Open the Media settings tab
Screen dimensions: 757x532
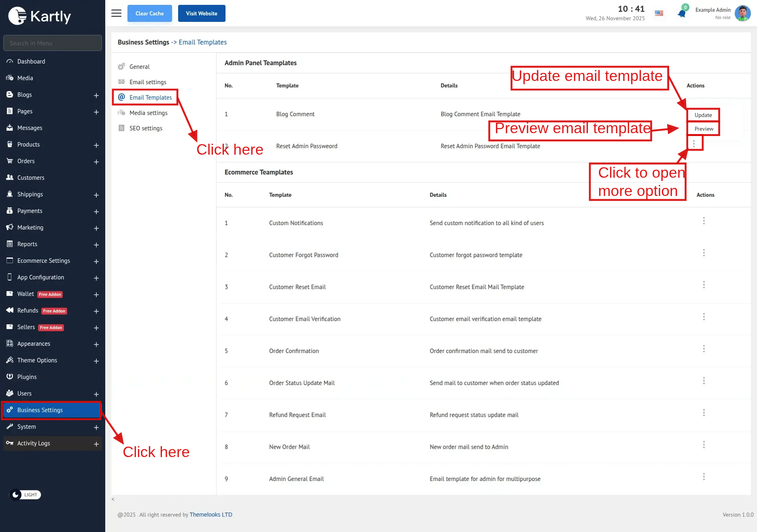coord(148,113)
